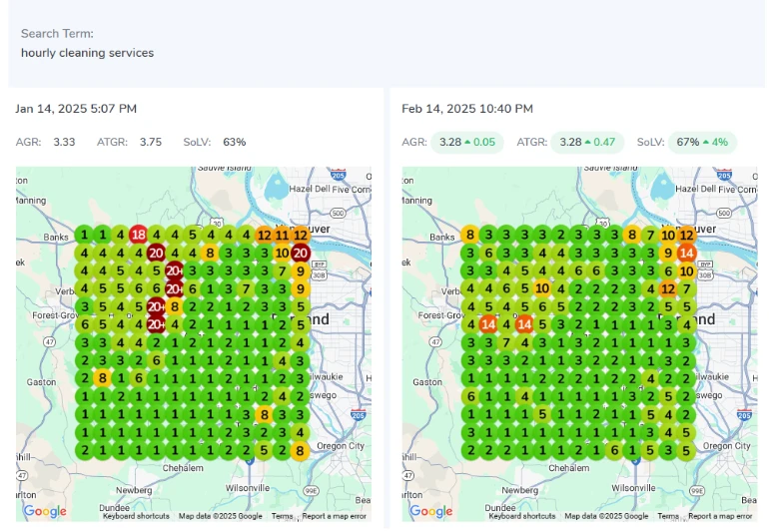Screen dimensions: 769x532
Task: Click the 9 marker on February map
Action: point(668,253)
